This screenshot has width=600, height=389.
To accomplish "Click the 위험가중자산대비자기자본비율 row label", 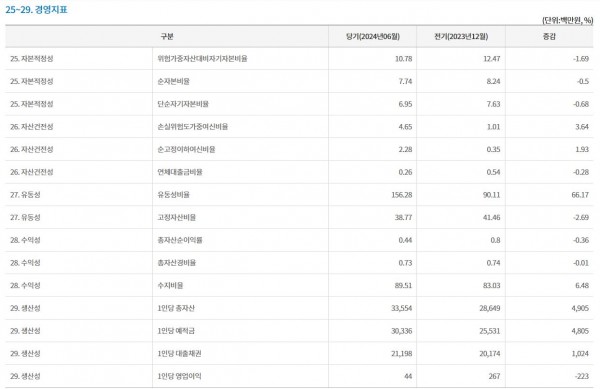I will click(202, 59).
